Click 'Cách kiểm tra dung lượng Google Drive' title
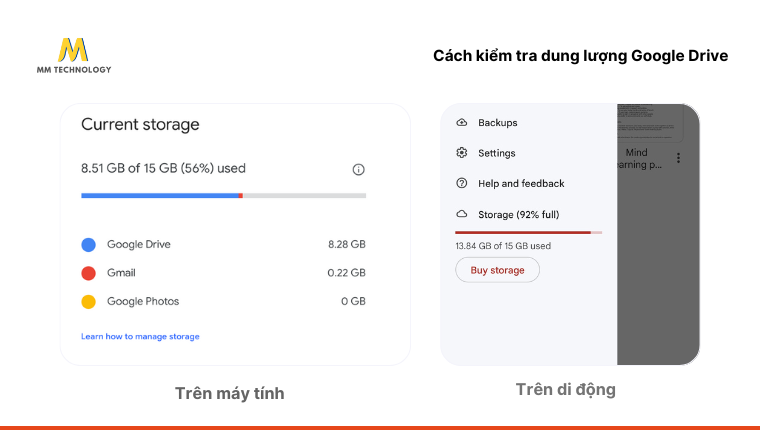Screen dimensions: 760x430 [581, 56]
